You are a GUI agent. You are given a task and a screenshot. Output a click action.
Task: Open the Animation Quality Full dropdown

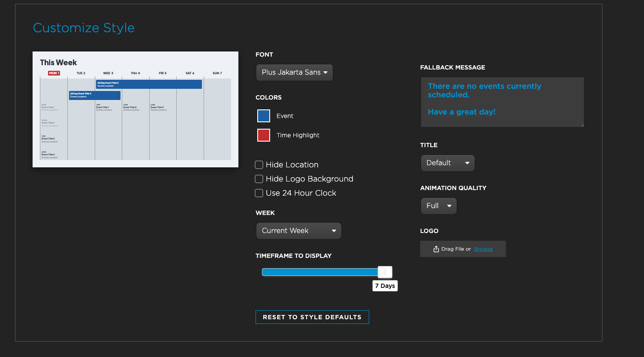click(438, 206)
